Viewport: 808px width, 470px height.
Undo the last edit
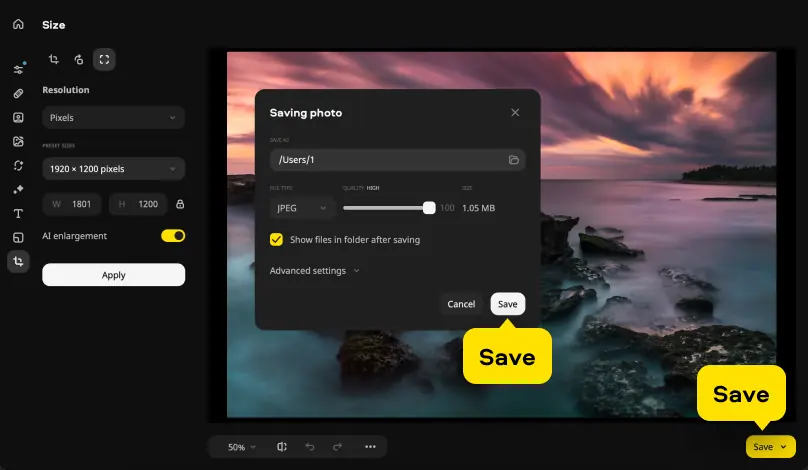click(310, 447)
